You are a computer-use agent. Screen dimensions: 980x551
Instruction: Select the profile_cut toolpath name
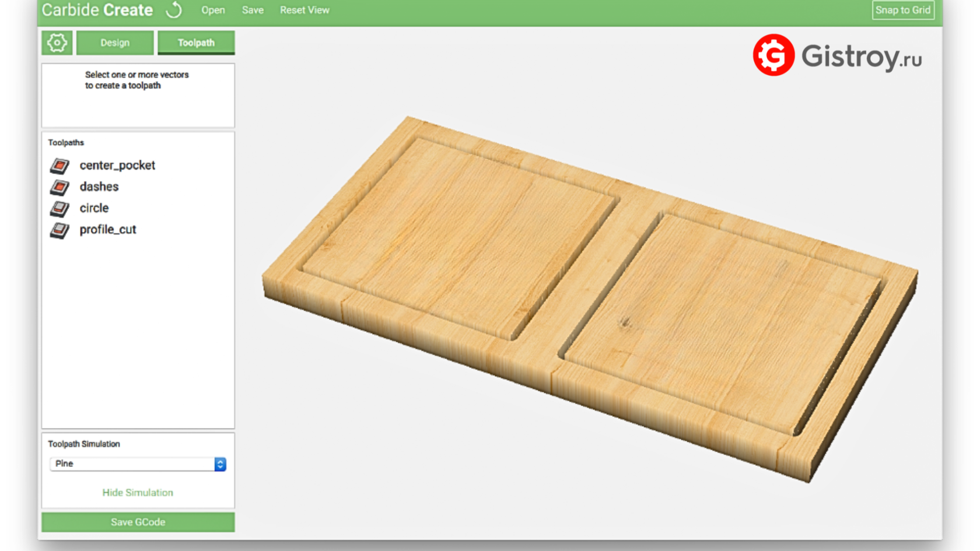point(107,230)
